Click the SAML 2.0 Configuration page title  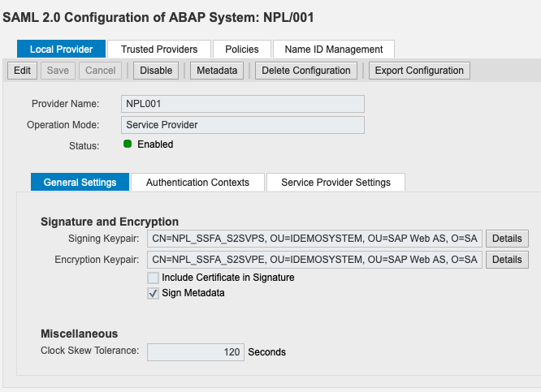pyautogui.click(x=158, y=17)
